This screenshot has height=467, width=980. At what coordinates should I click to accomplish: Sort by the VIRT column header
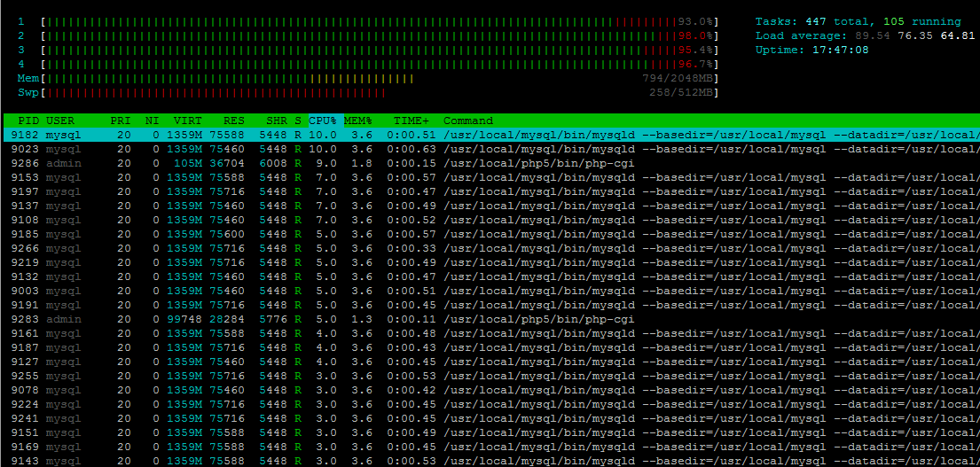pyautogui.click(x=188, y=121)
